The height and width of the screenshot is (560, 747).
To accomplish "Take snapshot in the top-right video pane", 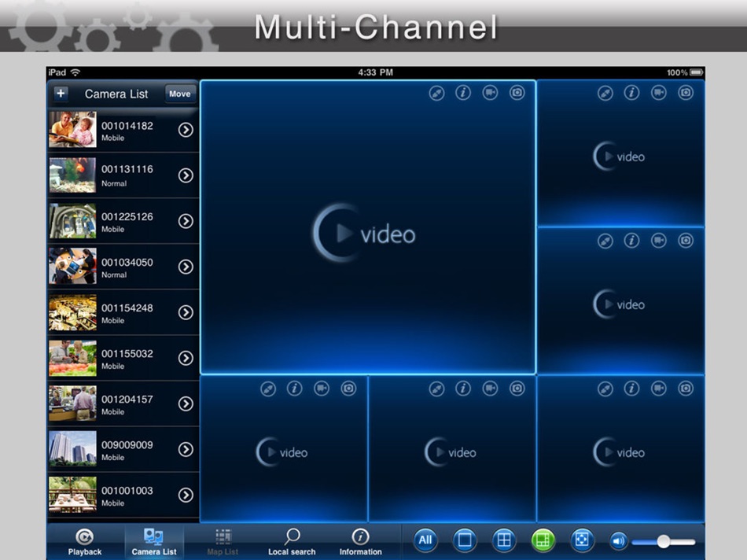I will click(x=686, y=93).
